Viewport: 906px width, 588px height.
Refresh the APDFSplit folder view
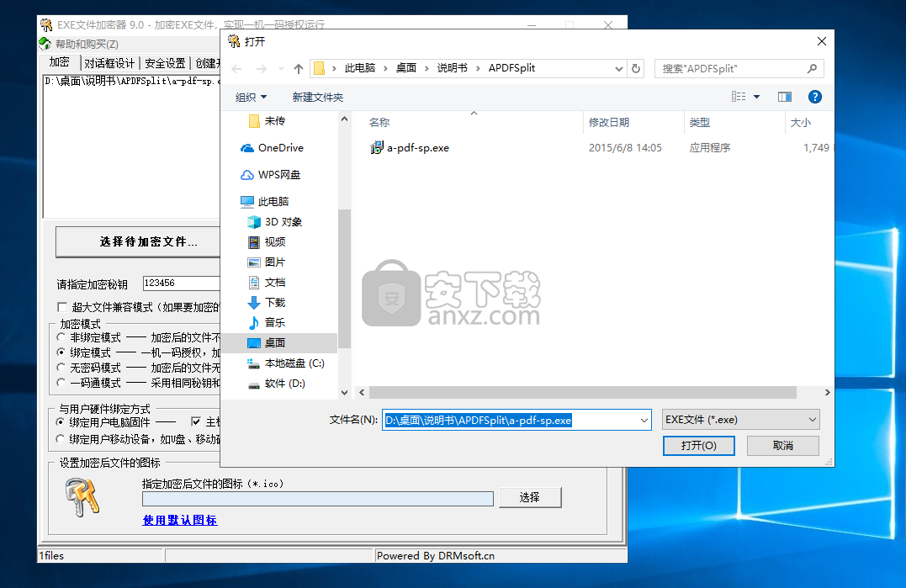tap(636, 68)
